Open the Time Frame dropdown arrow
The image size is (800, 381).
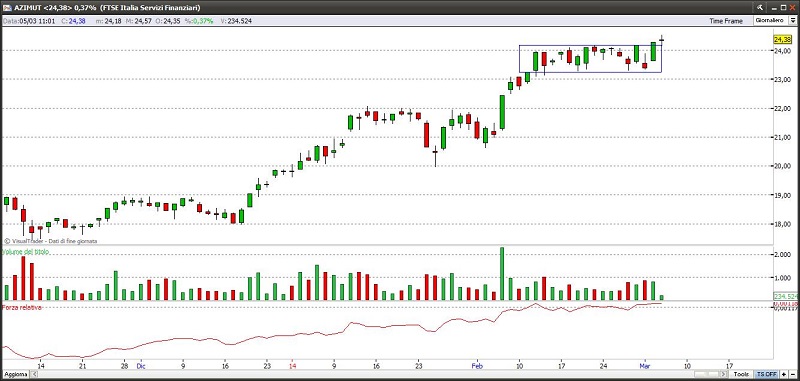click(x=794, y=20)
